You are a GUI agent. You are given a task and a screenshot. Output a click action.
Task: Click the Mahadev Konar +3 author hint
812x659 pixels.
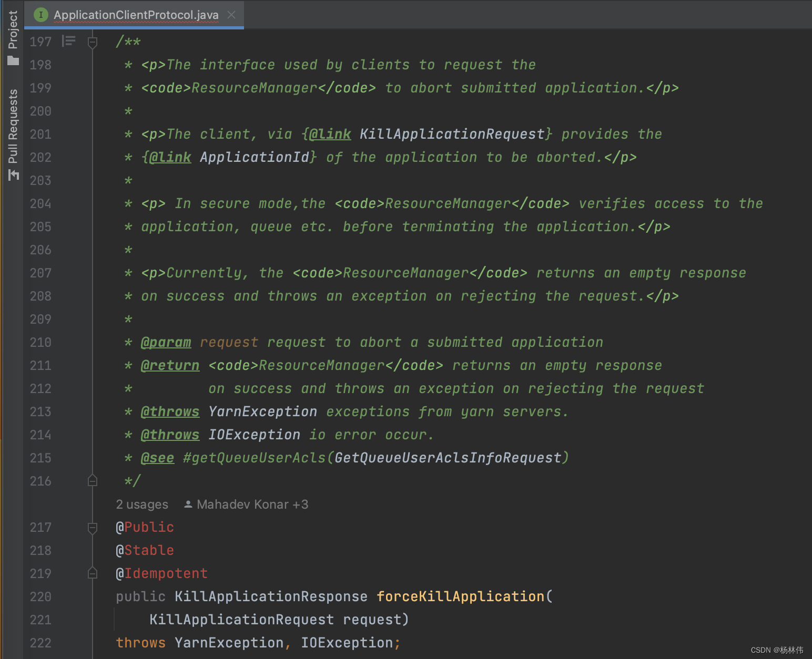252,504
